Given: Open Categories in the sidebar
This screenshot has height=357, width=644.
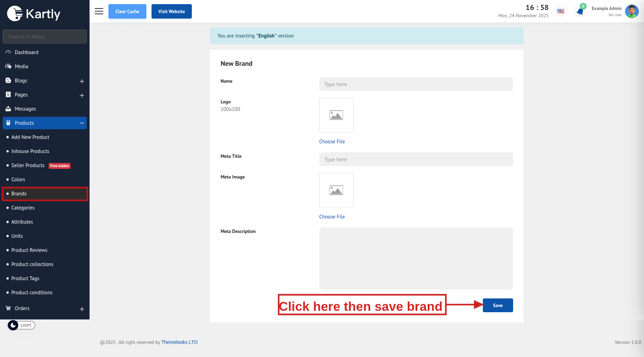Looking at the screenshot, I should [x=23, y=208].
